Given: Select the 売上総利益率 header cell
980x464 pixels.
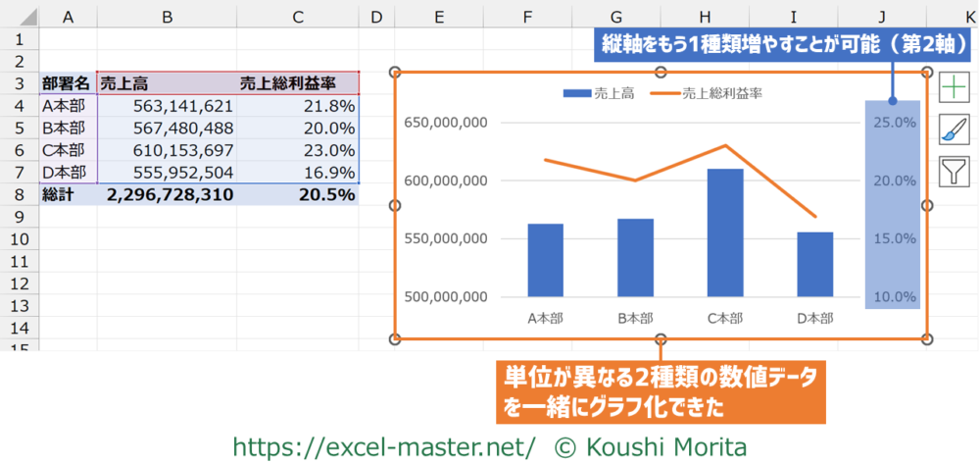Looking at the screenshot, I should (298, 84).
